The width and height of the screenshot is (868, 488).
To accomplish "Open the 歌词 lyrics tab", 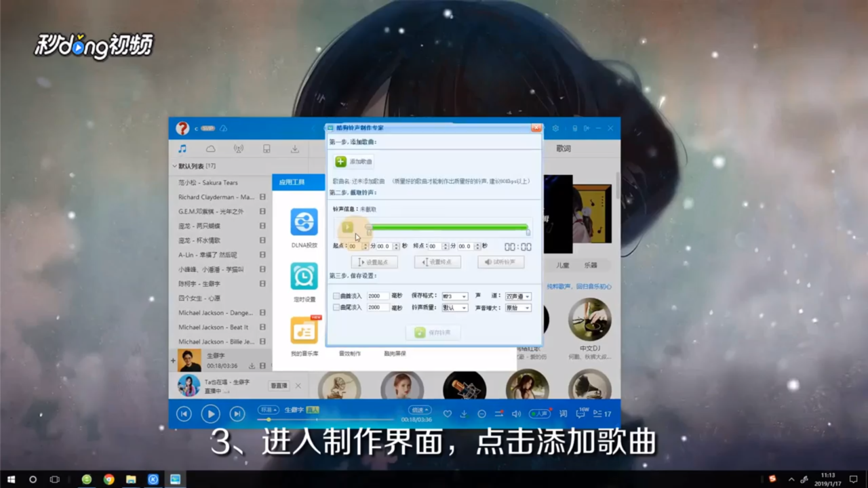I will pyautogui.click(x=564, y=148).
